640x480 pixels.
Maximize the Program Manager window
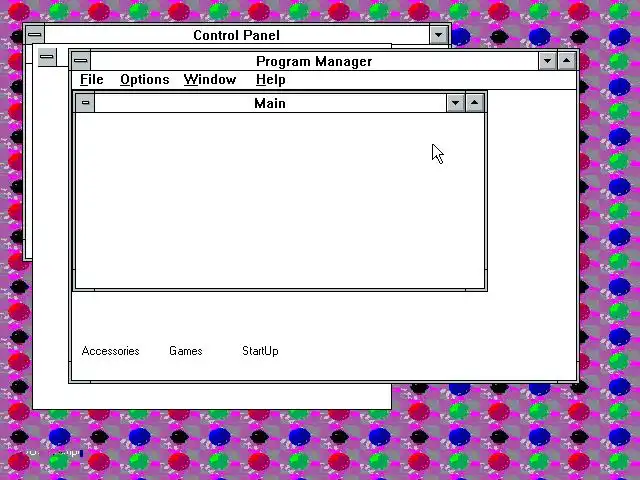[567, 61]
